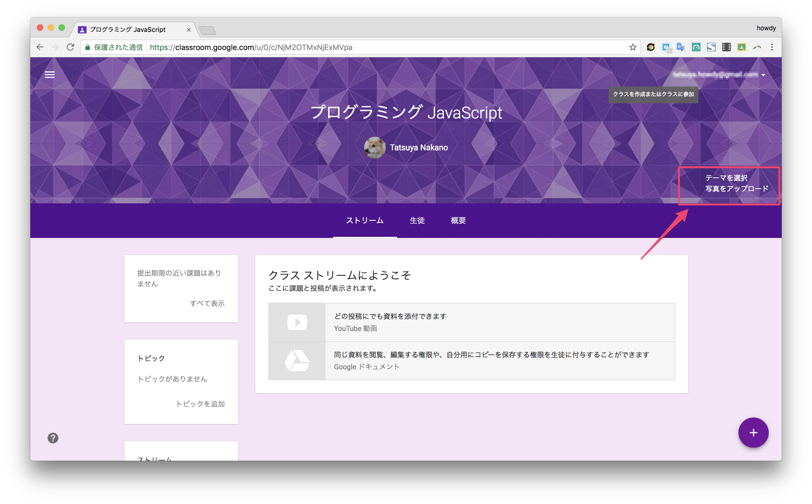The height and width of the screenshot is (504, 812).
Task: Click the Google Drive icon
Action: [297, 360]
